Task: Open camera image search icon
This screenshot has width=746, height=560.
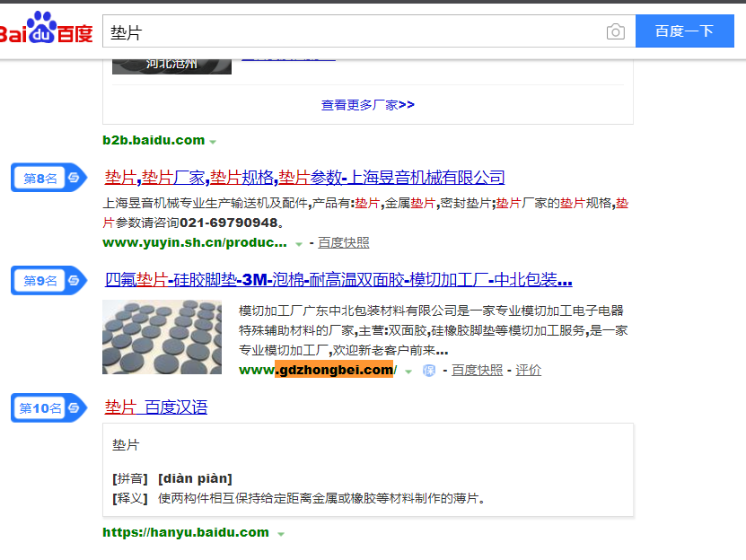Action: (x=615, y=32)
